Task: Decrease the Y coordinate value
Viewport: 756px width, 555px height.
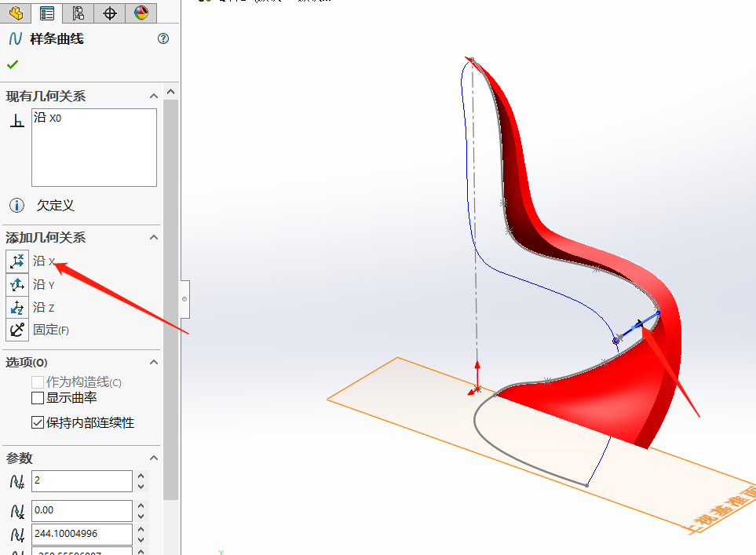Action: point(141,540)
